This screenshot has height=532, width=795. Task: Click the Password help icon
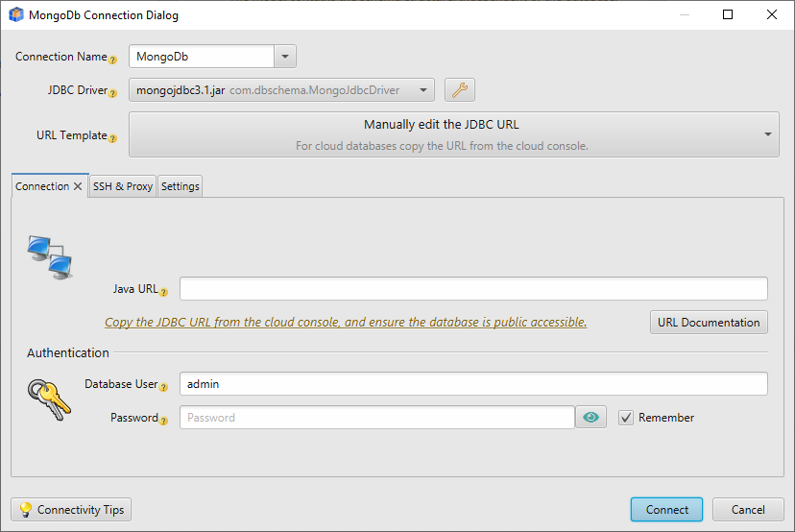click(x=163, y=421)
